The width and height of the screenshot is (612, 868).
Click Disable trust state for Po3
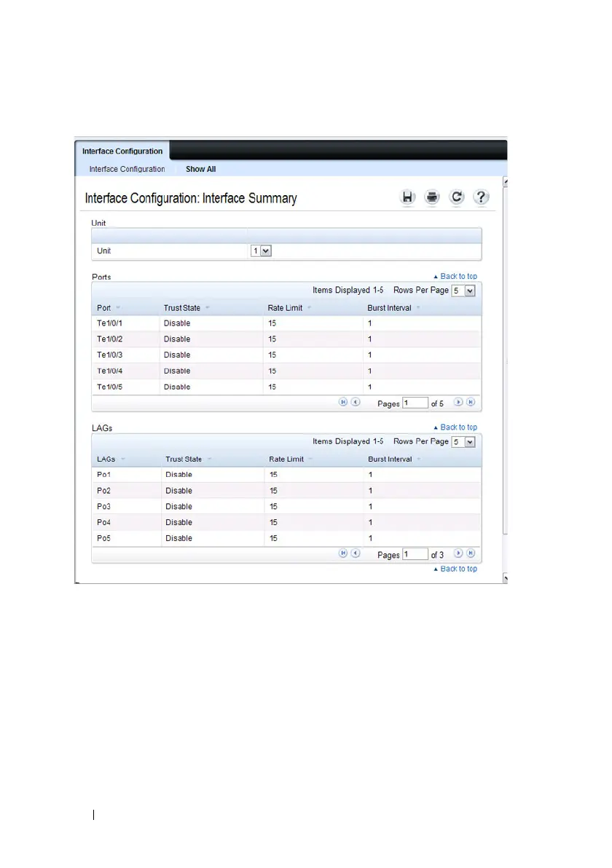[179, 507]
